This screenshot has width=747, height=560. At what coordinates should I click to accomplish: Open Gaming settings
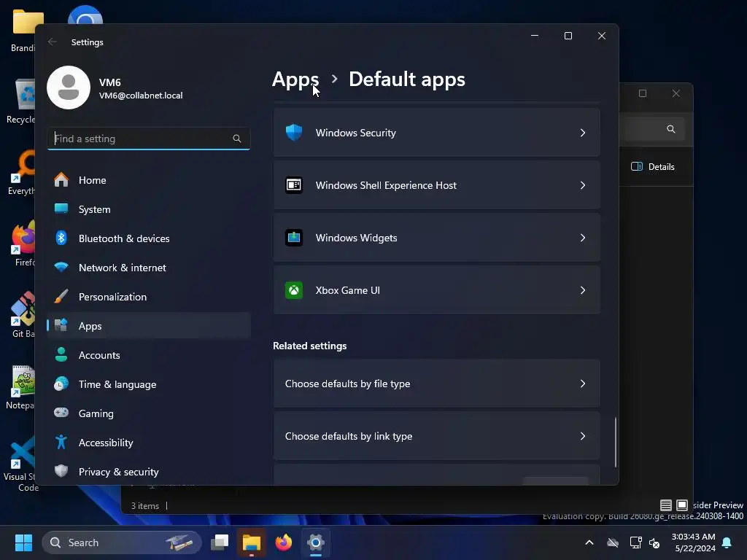pyautogui.click(x=149, y=413)
